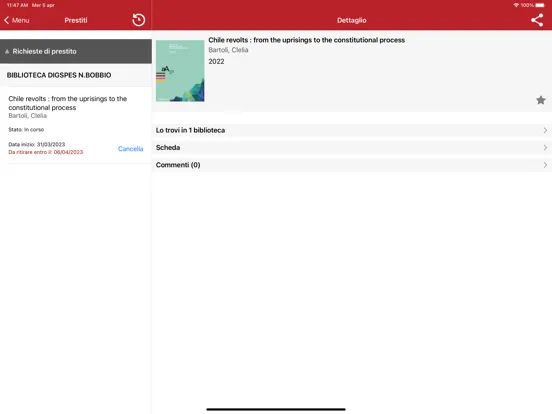Image resolution: width=552 pixels, height=414 pixels.
Task: Tap the 11:47 AM clock
Action: coord(17,5)
